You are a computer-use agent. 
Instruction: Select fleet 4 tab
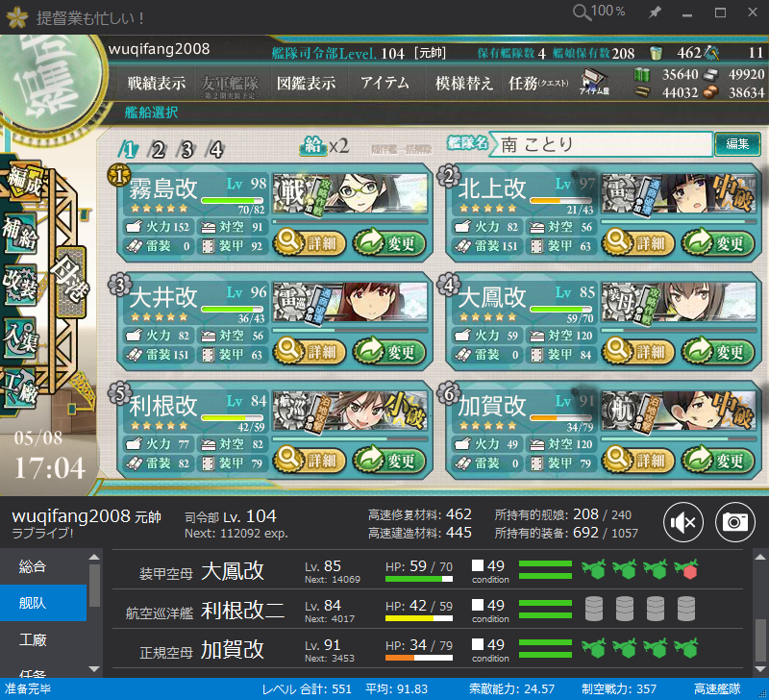[215, 150]
